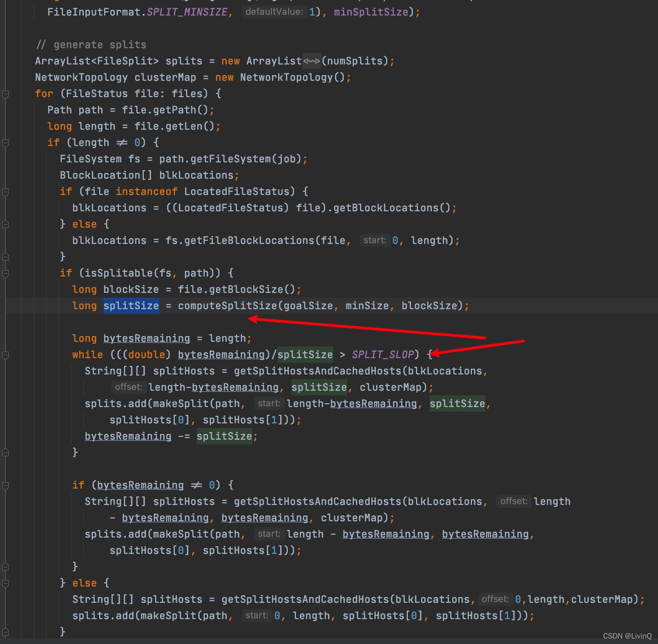Toggle the gutter fold marker on the '} else {' line above the offset: 0 call

tap(5, 583)
